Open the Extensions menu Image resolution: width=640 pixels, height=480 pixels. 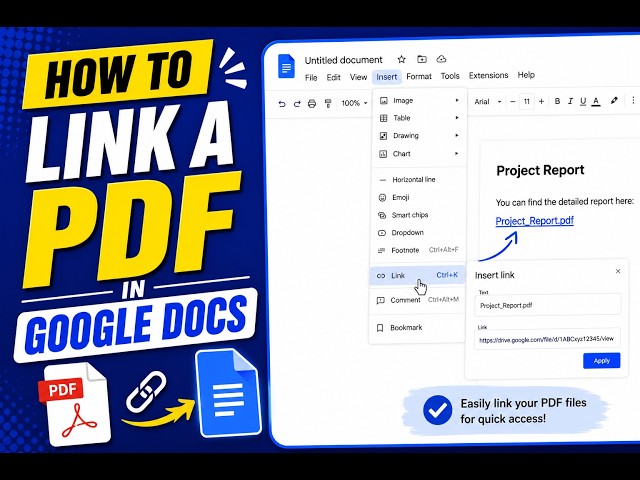pyautogui.click(x=488, y=76)
